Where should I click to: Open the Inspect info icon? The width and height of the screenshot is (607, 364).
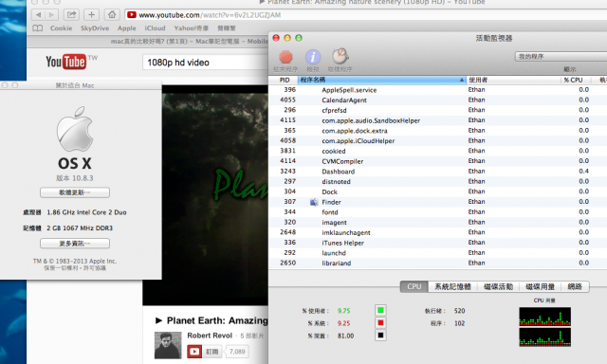point(313,57)
